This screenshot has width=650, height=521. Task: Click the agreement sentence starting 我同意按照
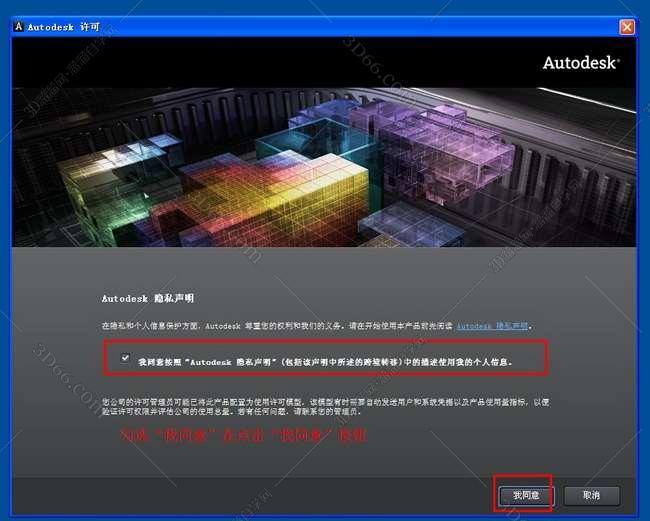(x=325, y=362)
